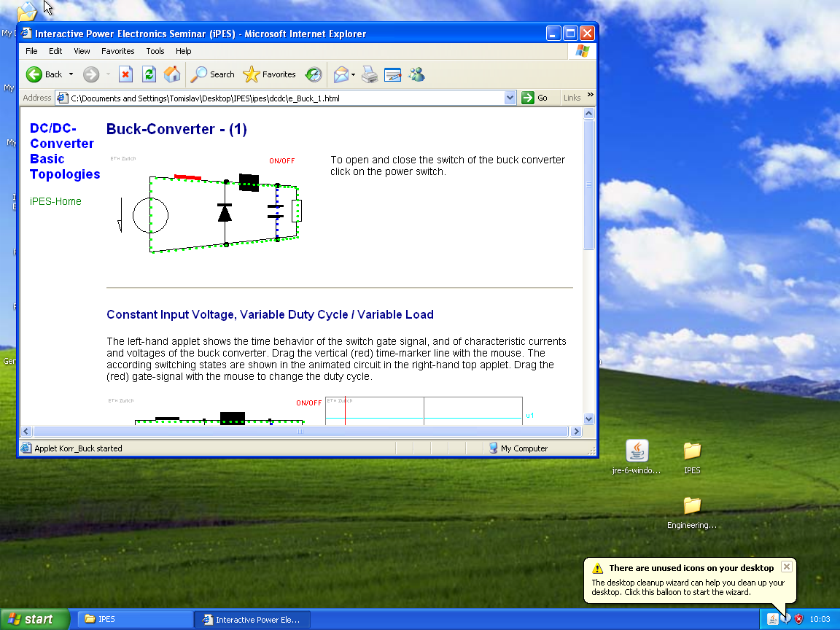Click the My Computer zone in the status bar
This screenshot has height=630, width=840.
[518, 448]
